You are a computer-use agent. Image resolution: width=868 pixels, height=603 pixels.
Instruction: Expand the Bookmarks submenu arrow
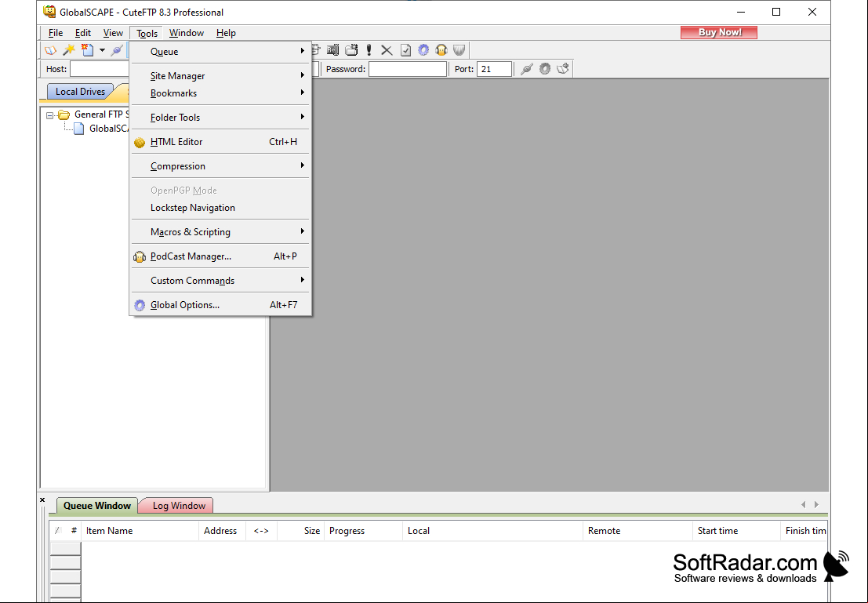(302, 93)
